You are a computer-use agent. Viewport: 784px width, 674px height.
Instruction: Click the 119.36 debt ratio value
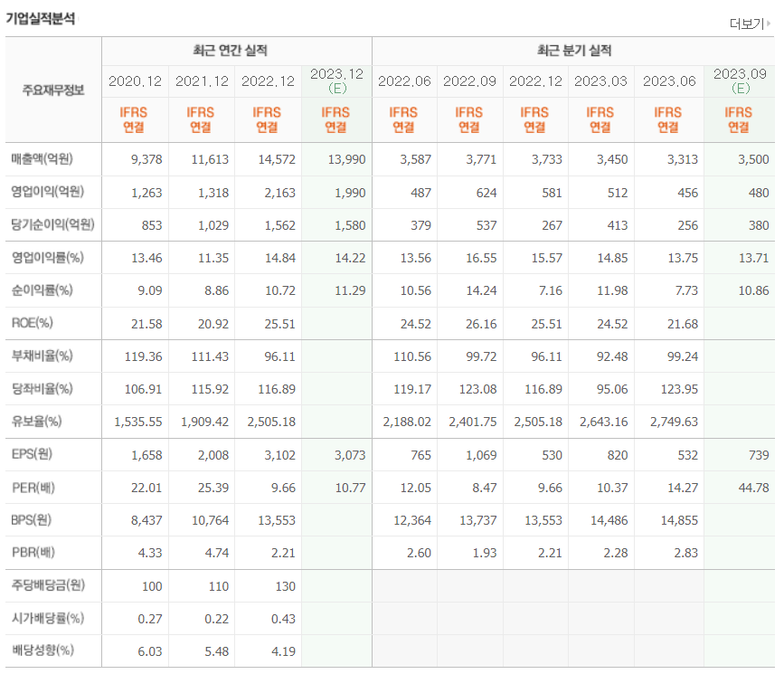[143, 356]
